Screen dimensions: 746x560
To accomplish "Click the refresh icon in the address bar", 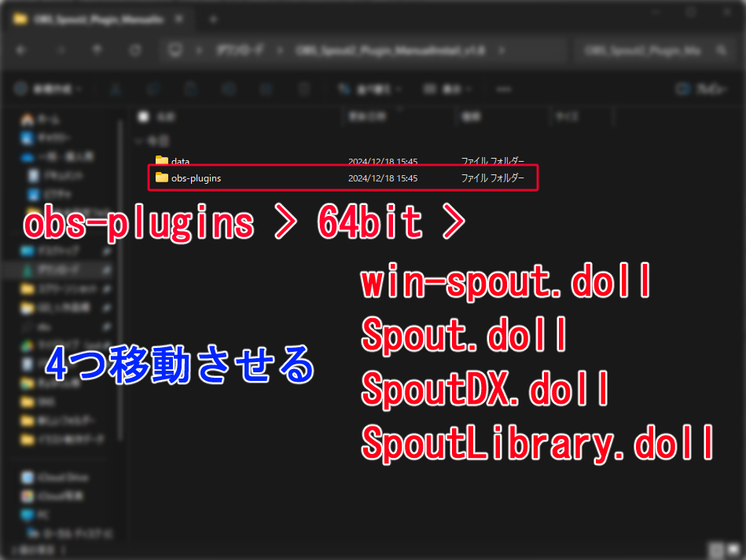I will pyautogui.click(x=135, y=49).
